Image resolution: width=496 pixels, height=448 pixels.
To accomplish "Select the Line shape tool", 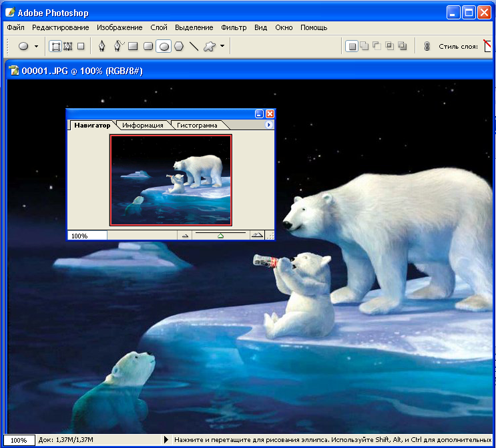I will [x=194, y=47].
